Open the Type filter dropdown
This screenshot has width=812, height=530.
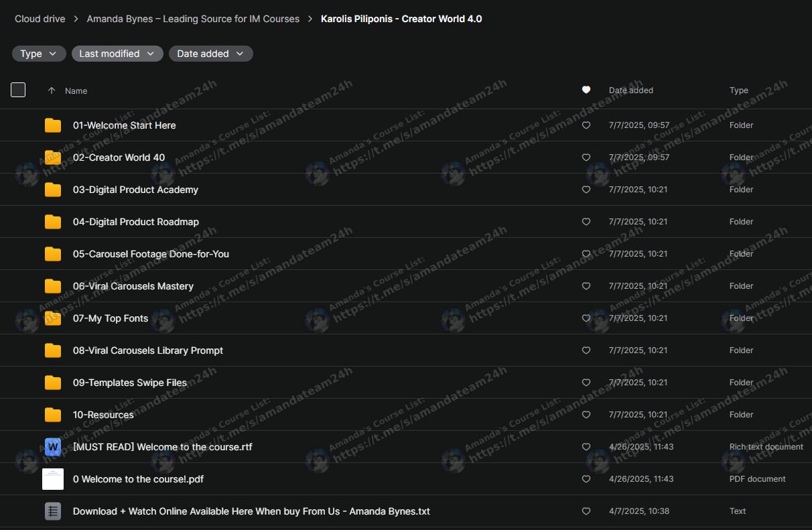tap(39, 54)
